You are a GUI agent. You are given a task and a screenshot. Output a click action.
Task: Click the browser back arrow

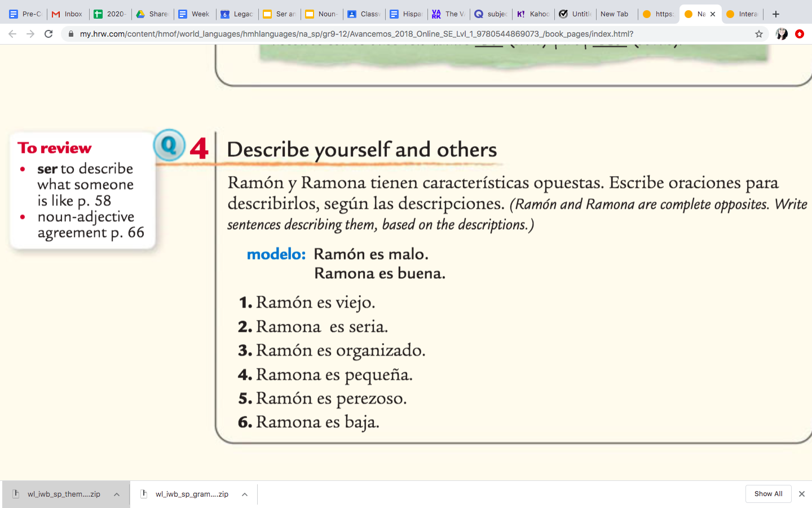pos(12,34)
